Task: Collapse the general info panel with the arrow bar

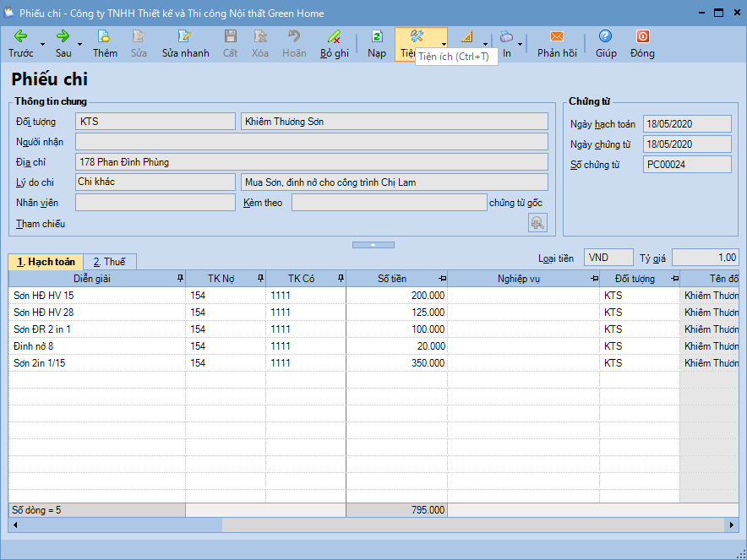Action: (373, 245)
